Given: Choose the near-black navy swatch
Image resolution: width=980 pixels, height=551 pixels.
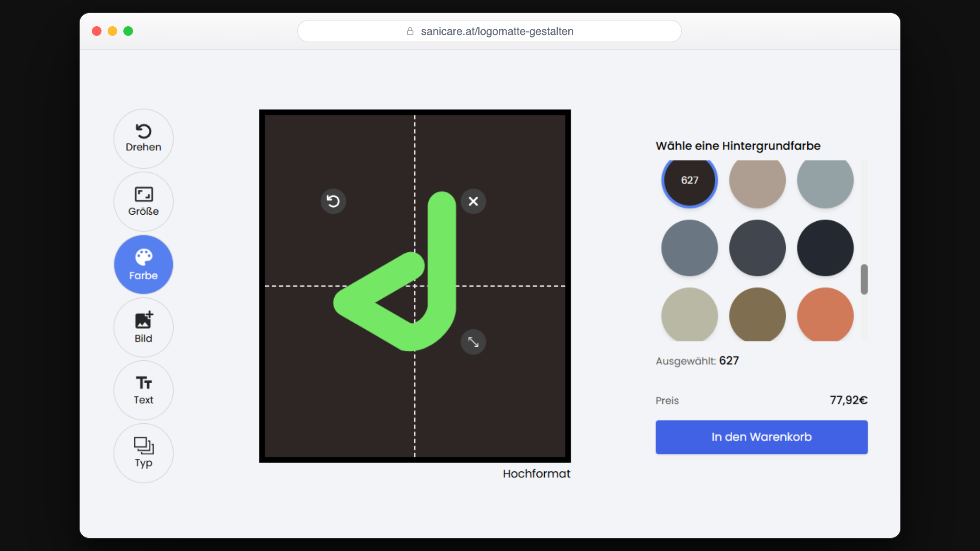Looking at the screenshot, I should (x=825, y=248).
